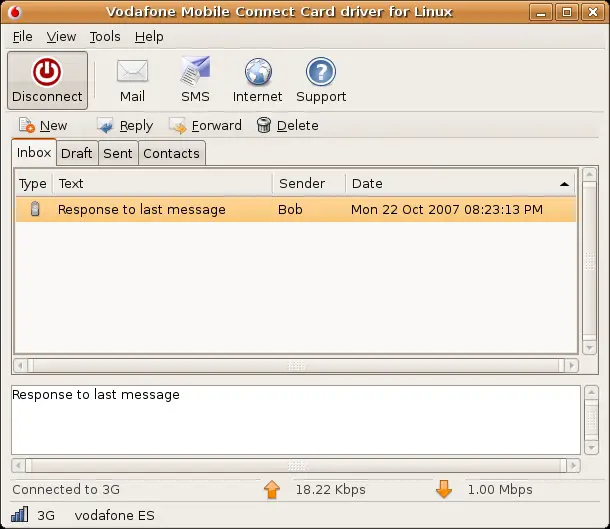The height and width of the screenshot is (529, 610).
Task: Click preview pane horizontal scroll left arrow
Action: click(18, 465)
